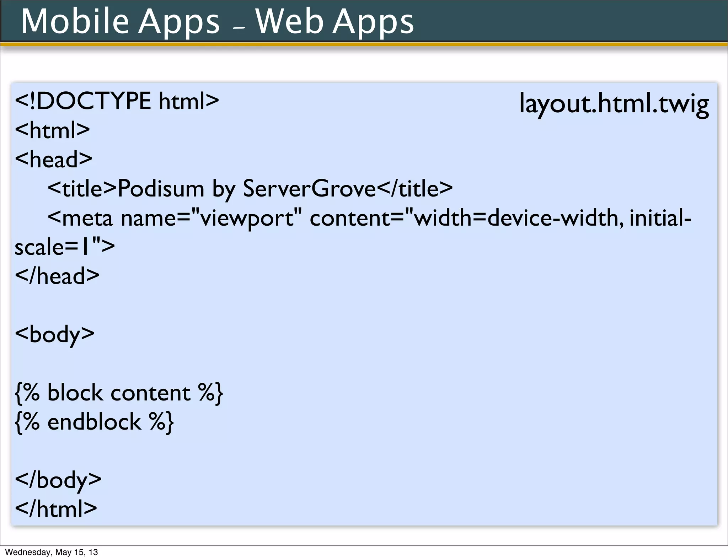Click the '<!DOCTYPE html>' line
The image size is (728, 560).
point(117,101)
